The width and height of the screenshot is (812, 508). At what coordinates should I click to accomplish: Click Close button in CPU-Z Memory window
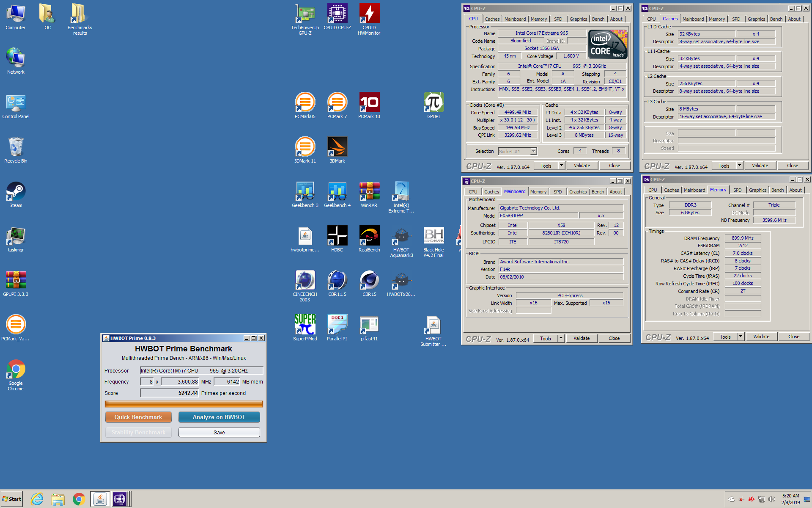(794, 337)
